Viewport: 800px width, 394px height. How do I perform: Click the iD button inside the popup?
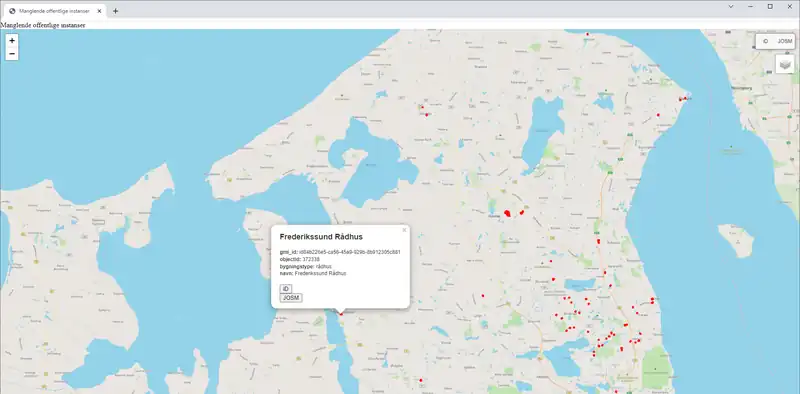286,289
